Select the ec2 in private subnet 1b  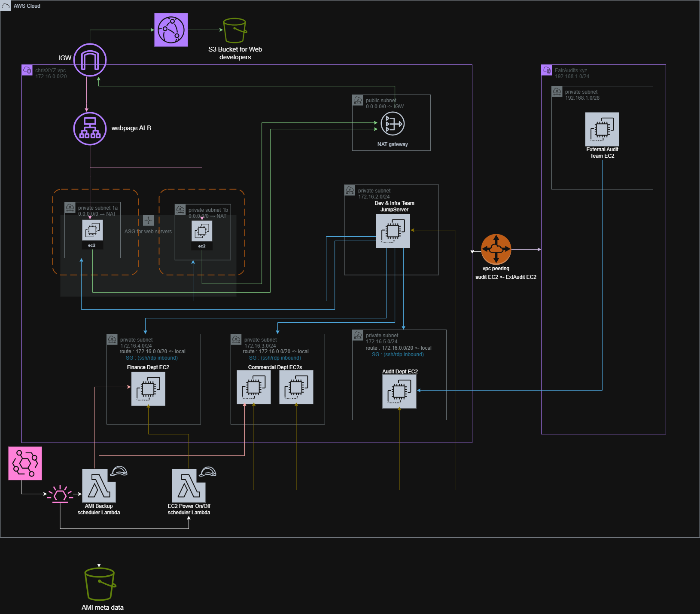[202, 232]
